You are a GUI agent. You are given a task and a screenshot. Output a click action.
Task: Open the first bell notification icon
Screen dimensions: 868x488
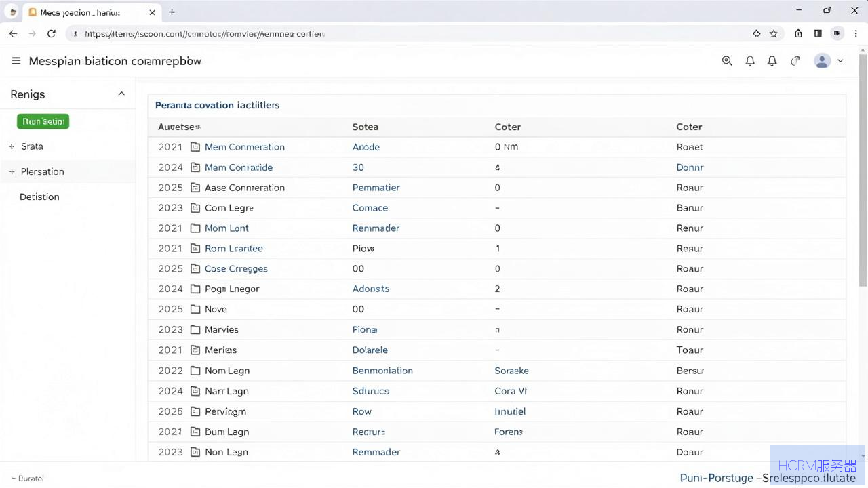click(750, 61)
